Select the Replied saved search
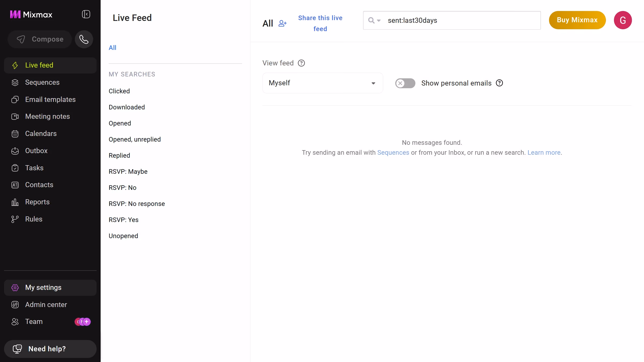 [119, 156]
